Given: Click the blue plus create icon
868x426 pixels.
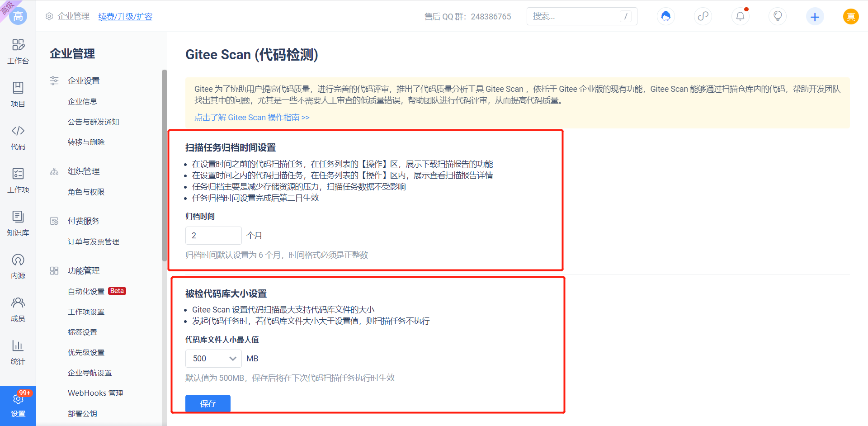Looking at the screenshot, I should 815,17.
